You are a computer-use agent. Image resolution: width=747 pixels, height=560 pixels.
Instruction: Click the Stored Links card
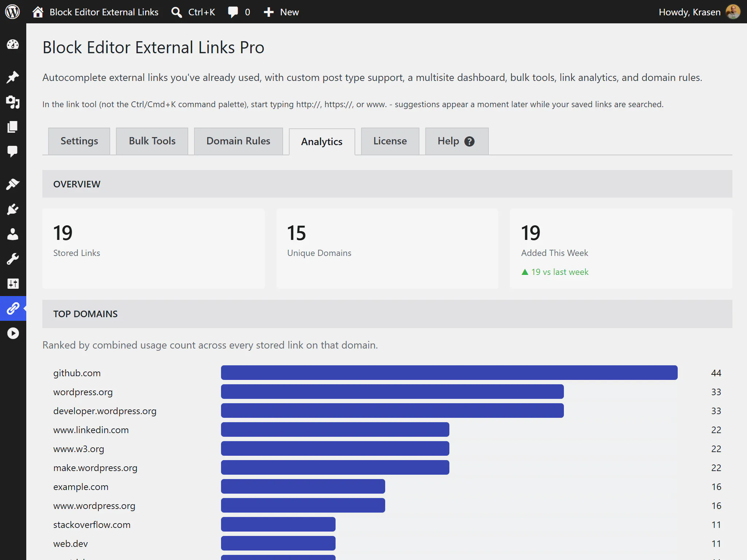pos(154,249)
